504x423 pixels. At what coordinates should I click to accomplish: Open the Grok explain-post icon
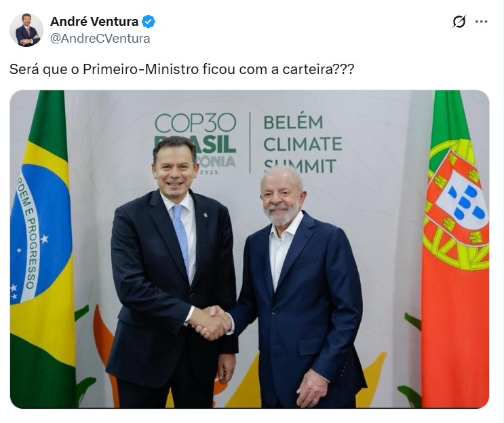tap(459, 22)
